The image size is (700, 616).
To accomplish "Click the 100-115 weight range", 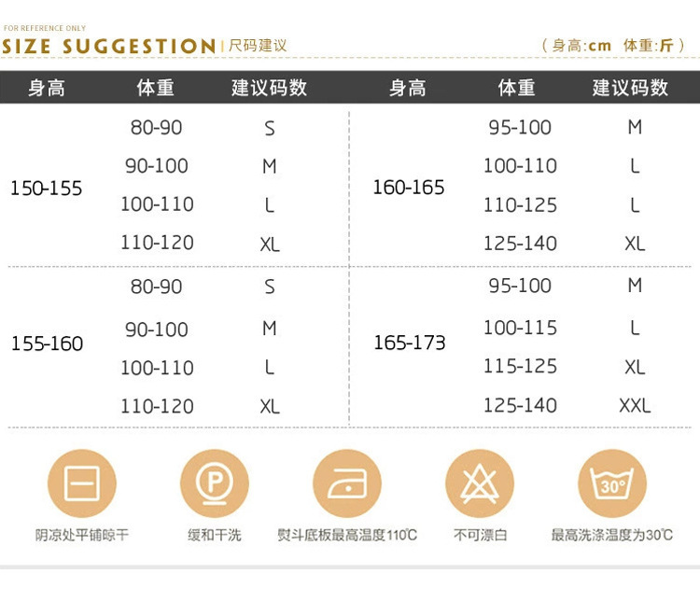I will (x=520, y=328).
